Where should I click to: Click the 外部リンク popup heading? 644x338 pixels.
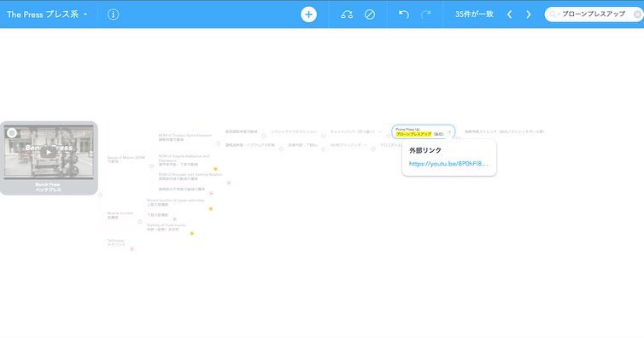(x=425, y=150)
